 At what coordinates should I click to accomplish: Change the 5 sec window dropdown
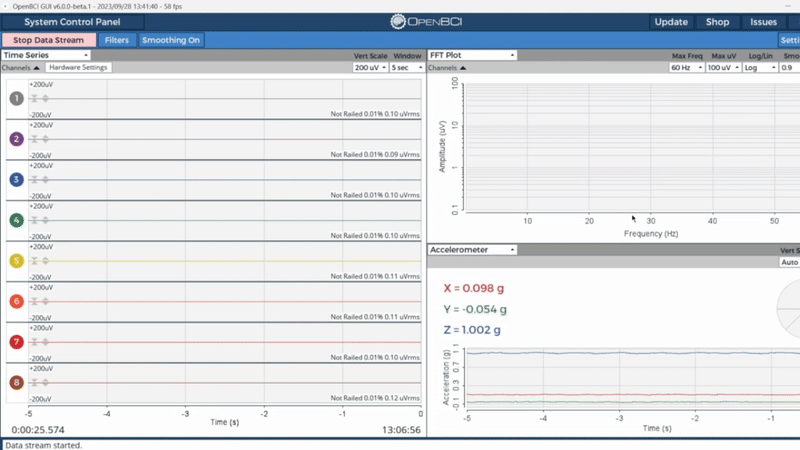pos(407,67)
